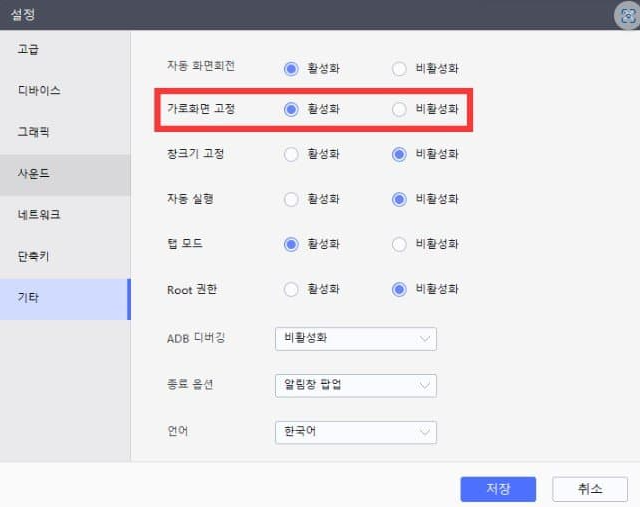
Task: Enable 창크기 고정 with 활성화 radio
Action: 291,155
